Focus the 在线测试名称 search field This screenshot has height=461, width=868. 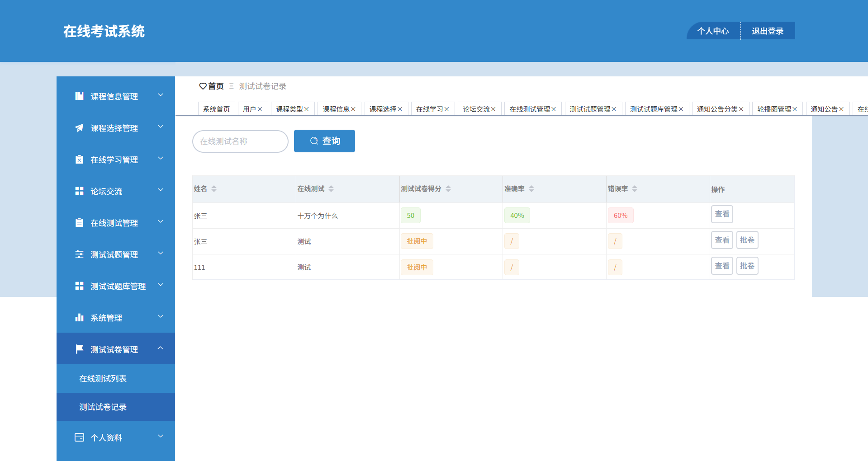coord(240,141)
